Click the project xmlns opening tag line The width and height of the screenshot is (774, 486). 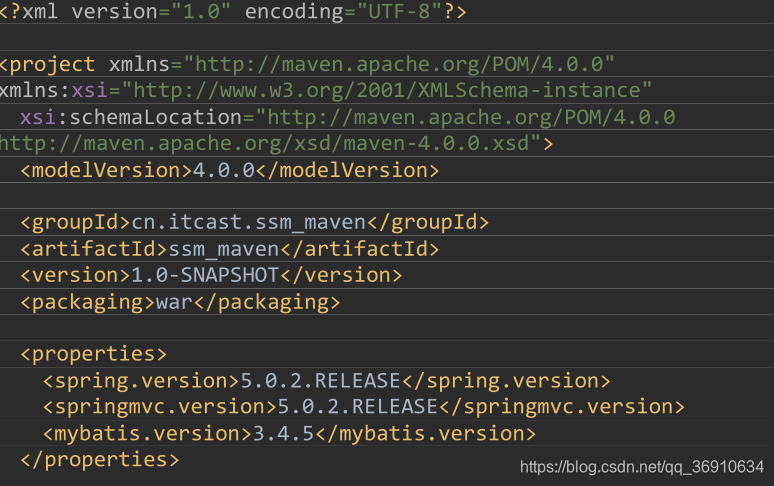tap(307, 64)
